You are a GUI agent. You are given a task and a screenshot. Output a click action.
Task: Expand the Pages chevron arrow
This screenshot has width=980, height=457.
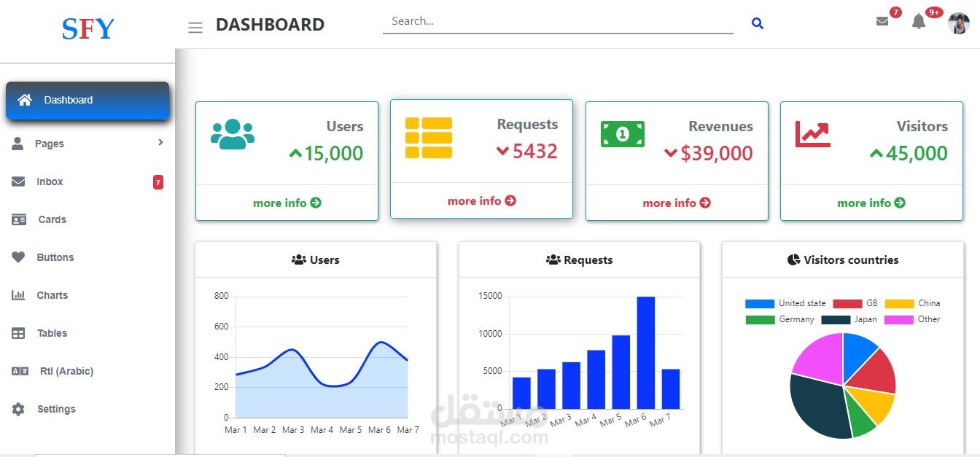click(160, 143)
